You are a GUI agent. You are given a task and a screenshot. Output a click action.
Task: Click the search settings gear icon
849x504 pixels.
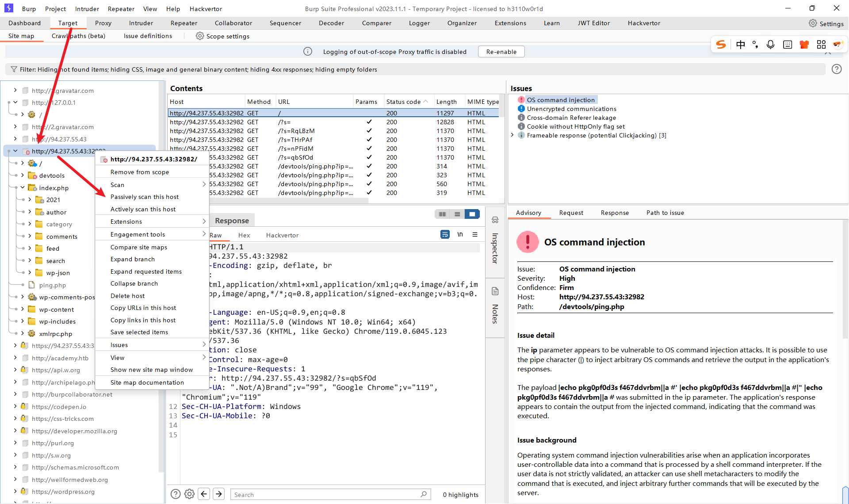pos(189,494)
